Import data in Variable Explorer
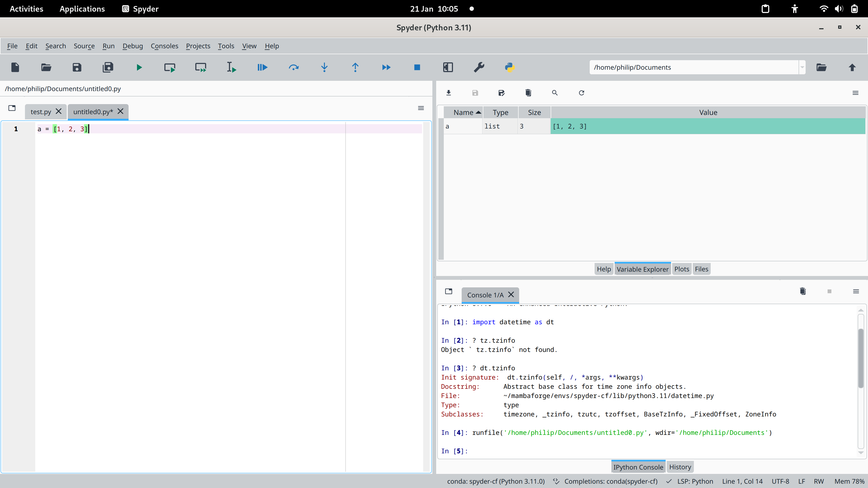Viewport: 868px width, 488px height. tap(448, 93)
